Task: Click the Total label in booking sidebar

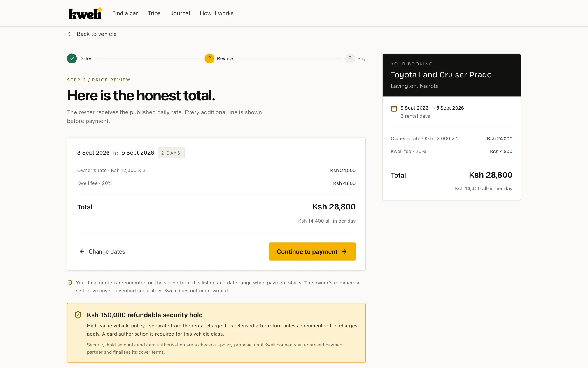Action: [398, 176]
